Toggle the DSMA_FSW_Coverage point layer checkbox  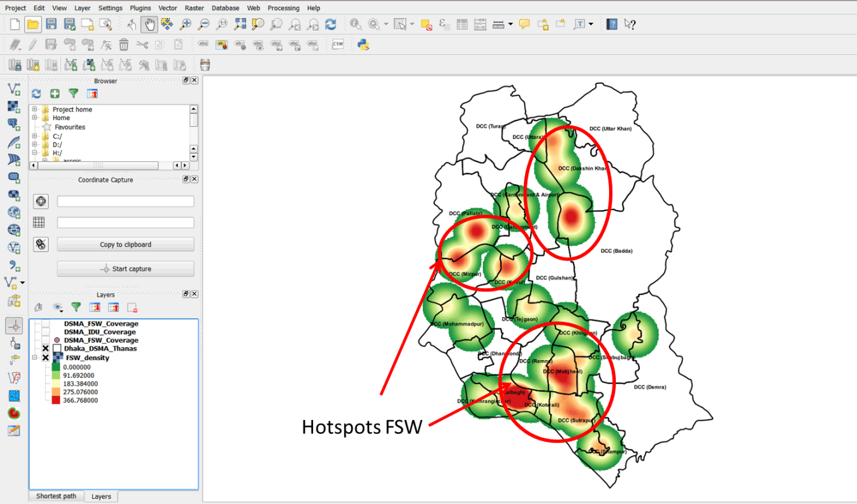point(45,340)
